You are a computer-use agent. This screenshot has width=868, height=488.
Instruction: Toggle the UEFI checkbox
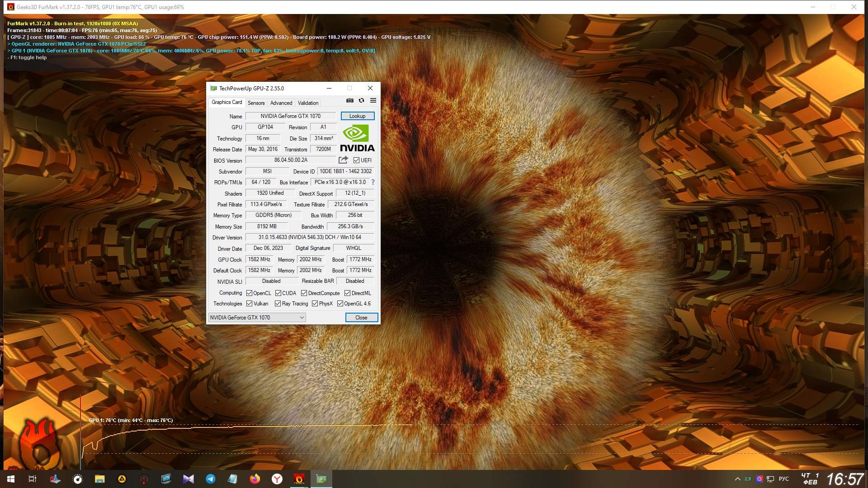[357, 160]
